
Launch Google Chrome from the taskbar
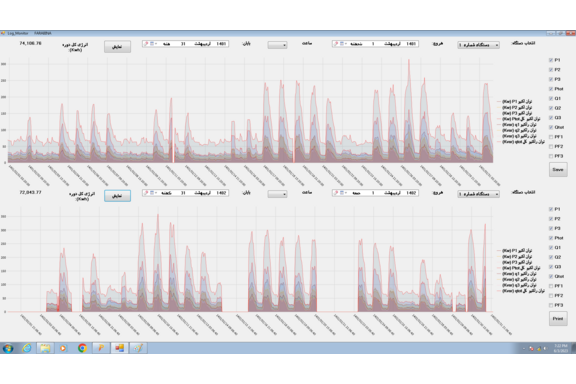point(82,348)
